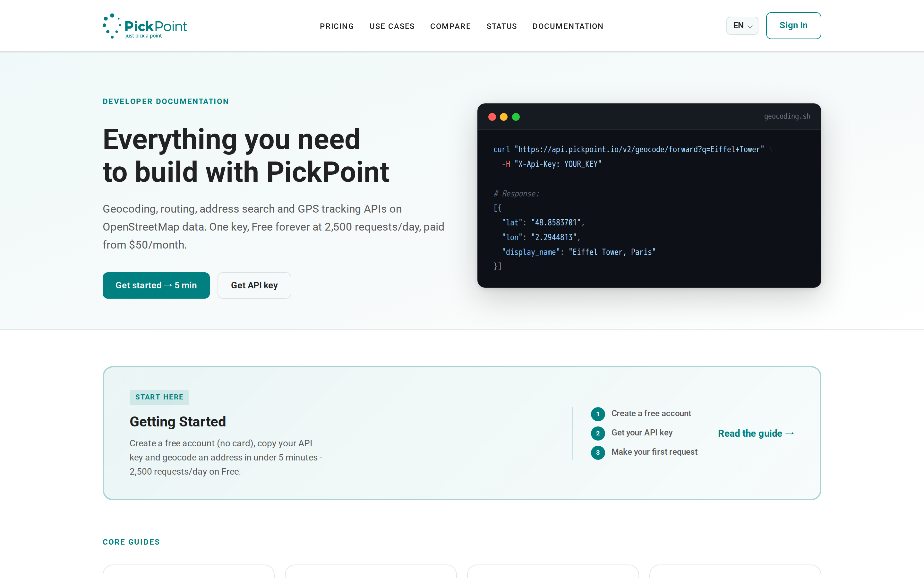
Task: Open Documentation in the nav
Action: pyautogui.click(x=568, y=26)
